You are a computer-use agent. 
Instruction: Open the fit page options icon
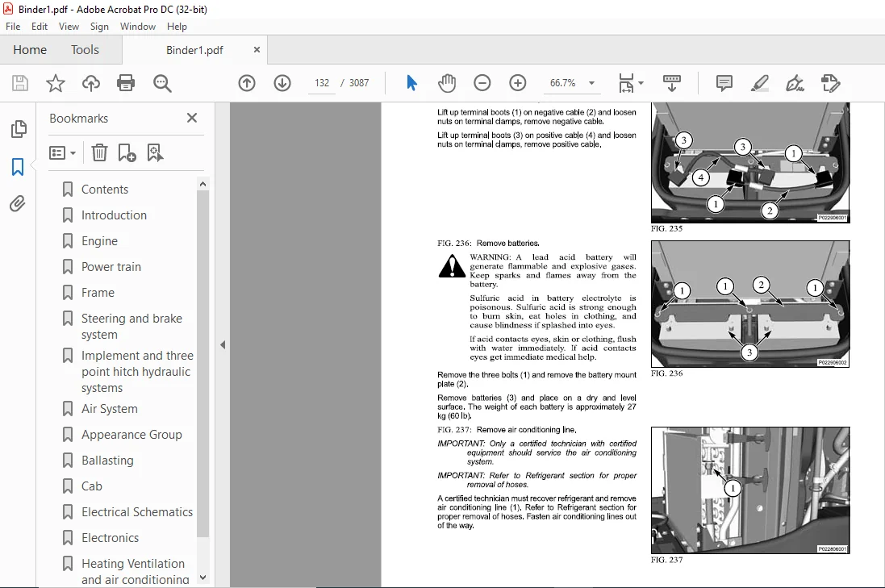point(630,83)
